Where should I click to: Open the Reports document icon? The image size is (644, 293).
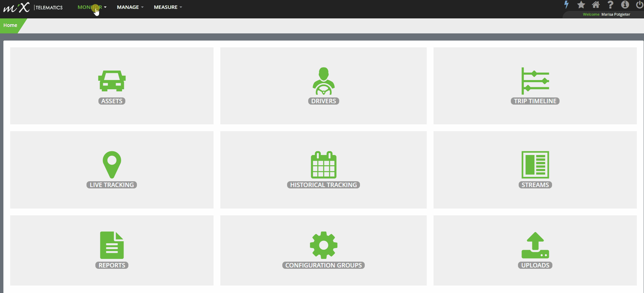(112, 245)
